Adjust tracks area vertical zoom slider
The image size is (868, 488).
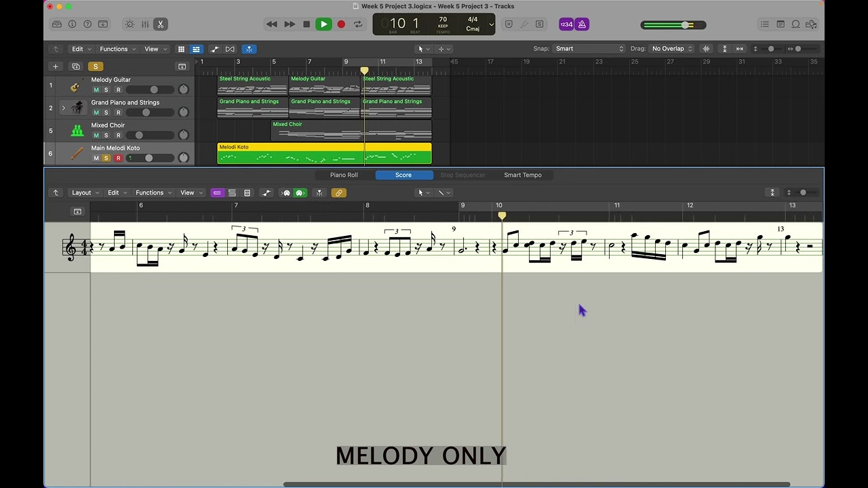pos(770,49)
